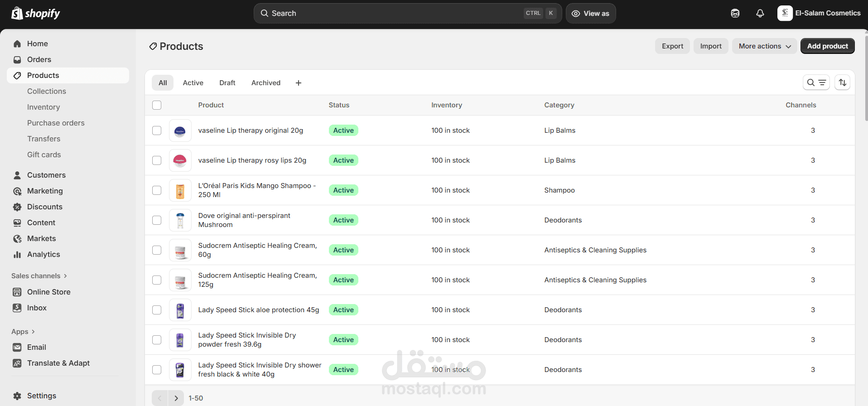Click the Content image icon
The width and height of the screenshot is (868, 406).
[17, 222]
